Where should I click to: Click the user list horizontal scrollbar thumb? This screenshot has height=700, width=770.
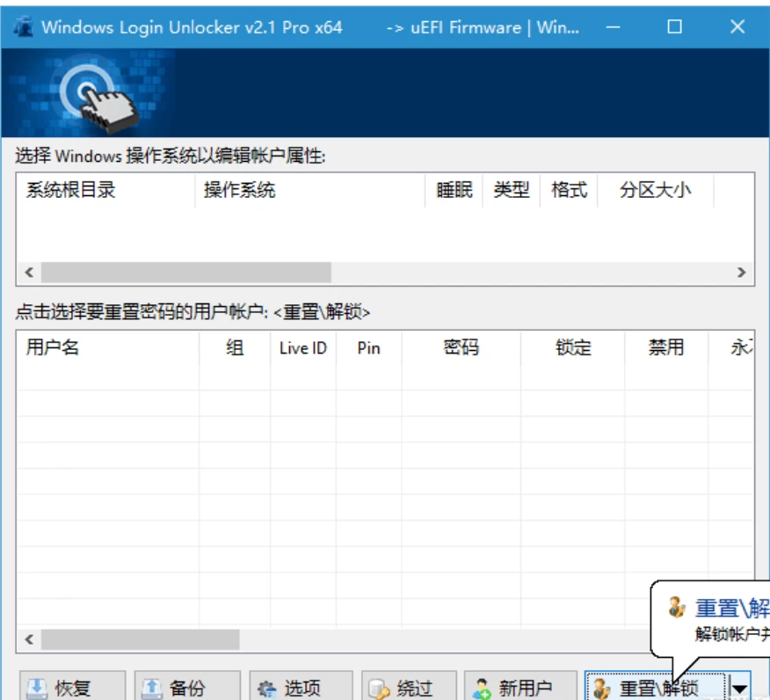pos(140,639)
